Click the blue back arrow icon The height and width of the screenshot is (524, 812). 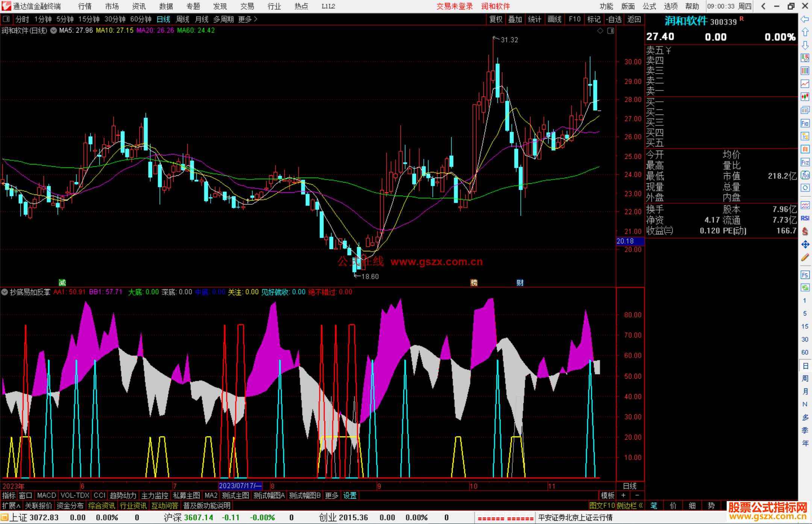(805, 19)
